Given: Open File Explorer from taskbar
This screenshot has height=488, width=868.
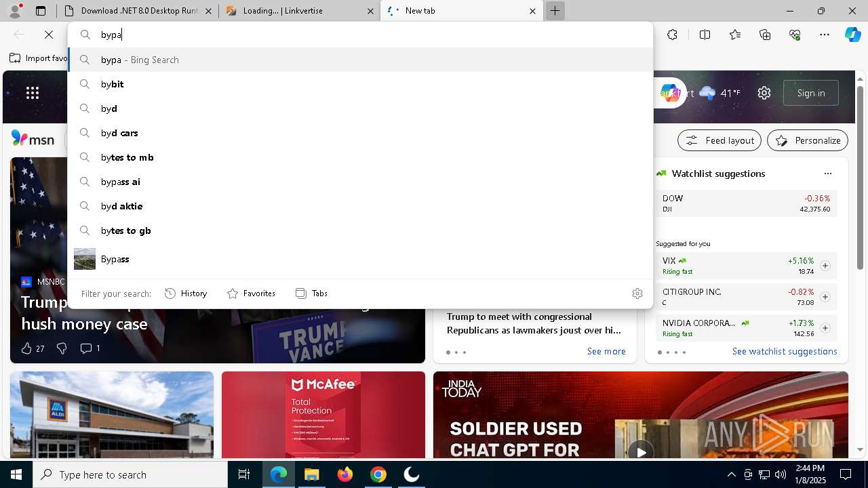Looking at the screenshot, I should 311,474.
